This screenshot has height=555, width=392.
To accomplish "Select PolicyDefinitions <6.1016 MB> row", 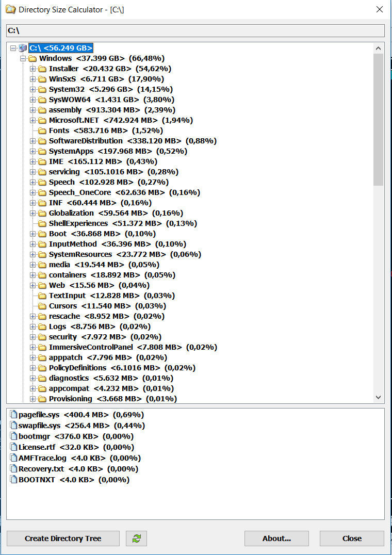I will point(122,368).
